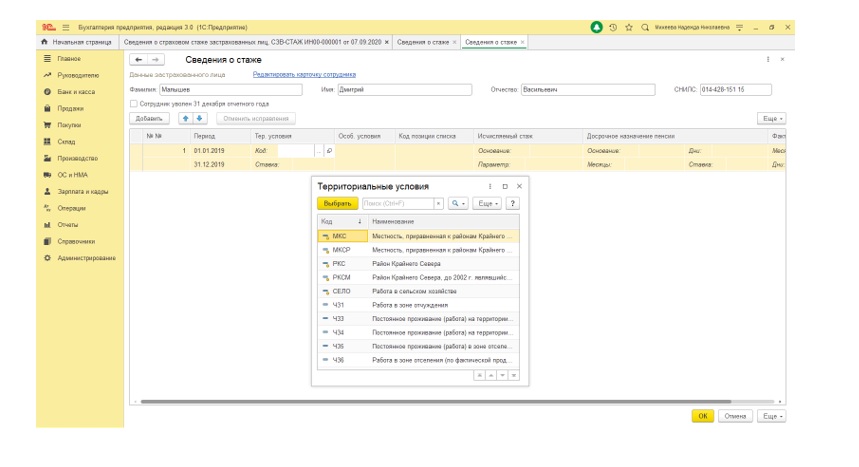Expand the 'Еще' dropdown in the dialog
Image resolution: width=859 pixels, height=467 pixels.
[x=486, y=203]
